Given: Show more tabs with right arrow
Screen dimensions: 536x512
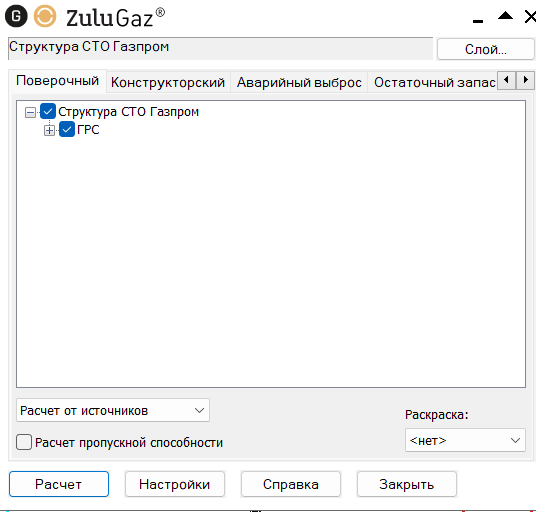Looking at the screenshot, I should [525, 81].
